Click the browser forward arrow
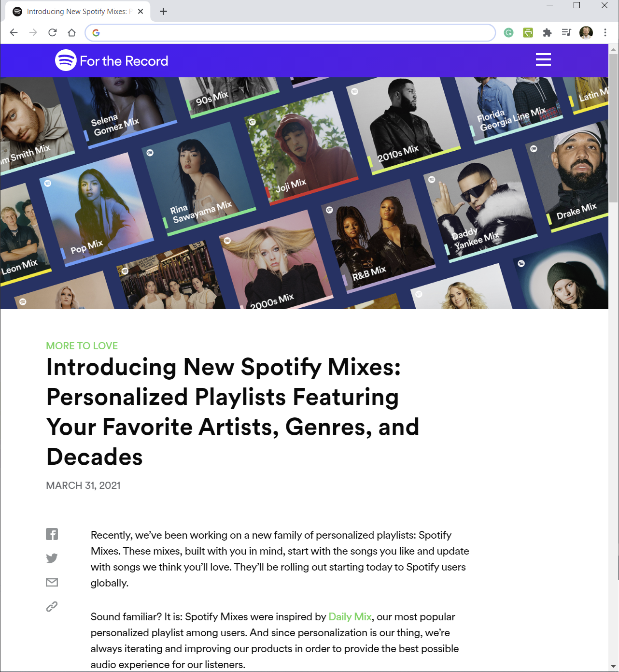The width and height of the screenshot is (619, 672). pyautogui.click(x=33, y=32)
